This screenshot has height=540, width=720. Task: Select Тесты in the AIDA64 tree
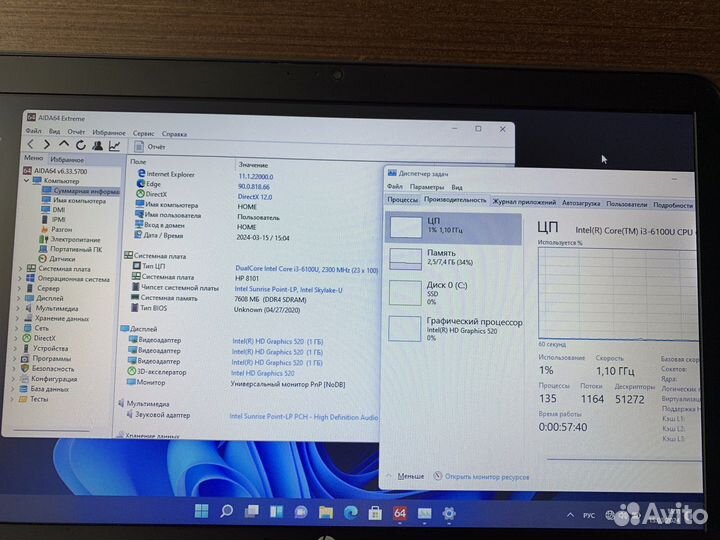coord(33,399)
